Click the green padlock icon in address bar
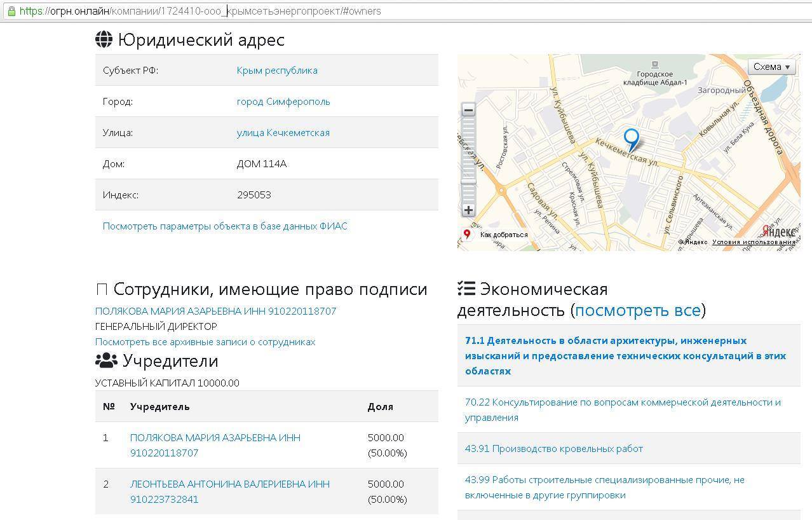This screenshot has width=812, height=520. [x=11, y=11]
